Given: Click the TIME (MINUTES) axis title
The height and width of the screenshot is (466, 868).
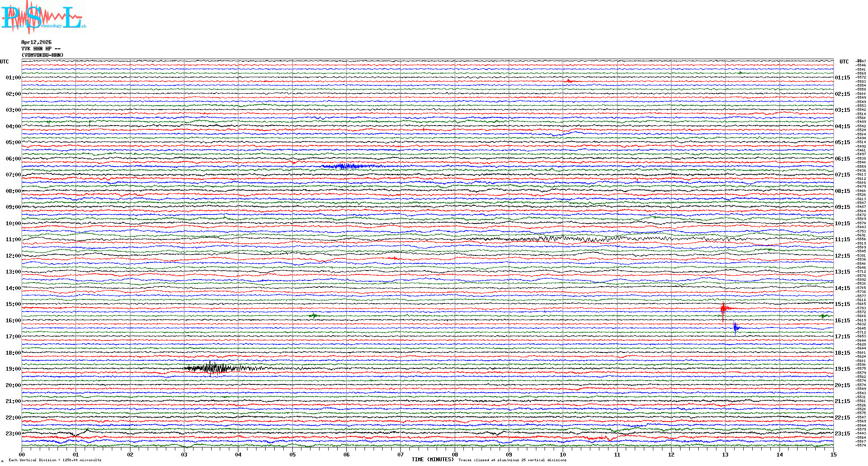Looking at the screenshot, I should click(433, 460).
